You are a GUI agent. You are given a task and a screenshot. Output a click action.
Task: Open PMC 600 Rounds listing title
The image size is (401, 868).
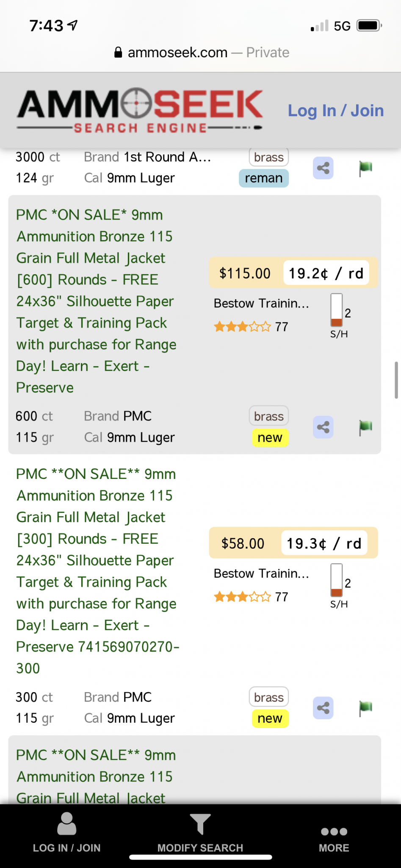click(x=96, y=301)
